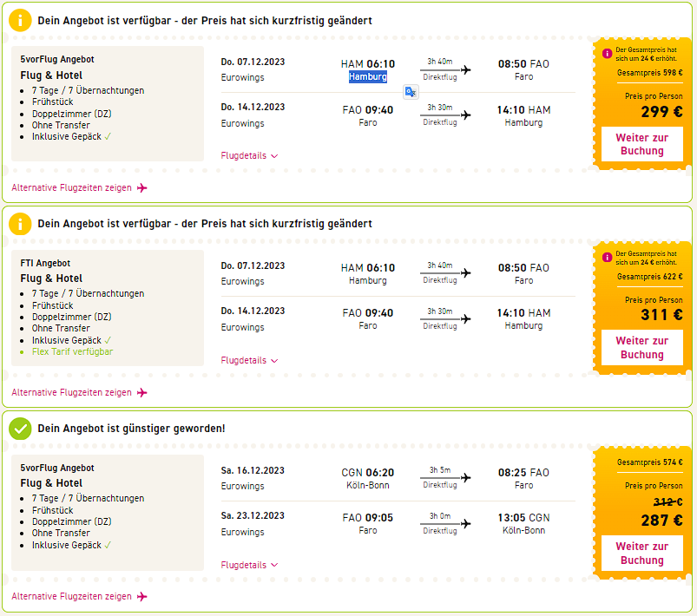Click the Flex Tarif verfügbar text
697x616 pixels.
tap(72, 351)
